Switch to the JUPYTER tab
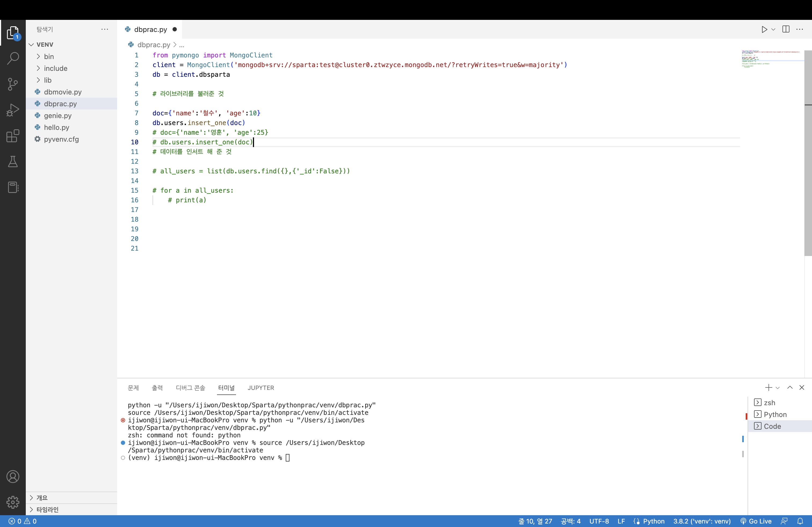The image size is (812, 527). [x=261, y=388]
